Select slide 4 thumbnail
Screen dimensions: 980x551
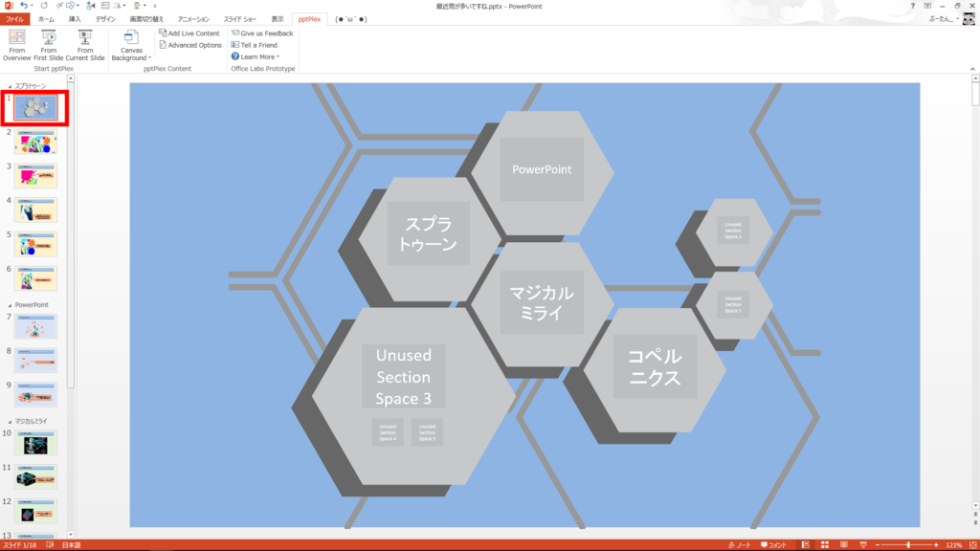coord(35,210)
